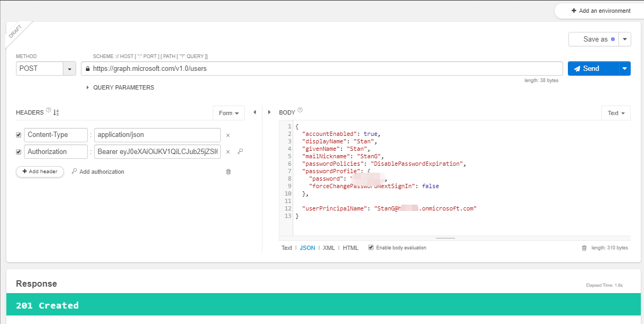Screen dimensions: 644x324
Task: Click the 201 Created status bar
Action: tap(323, 305)
